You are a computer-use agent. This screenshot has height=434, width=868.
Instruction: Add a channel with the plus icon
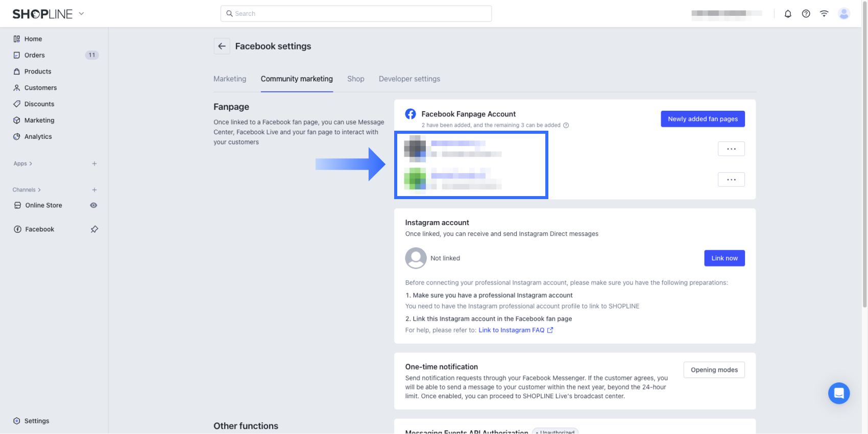click(94, 190)
